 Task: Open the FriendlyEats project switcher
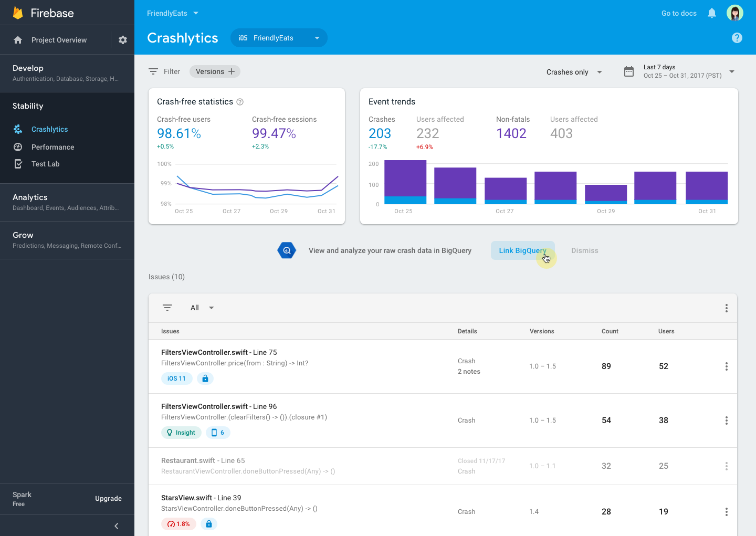tap(173, 13)
